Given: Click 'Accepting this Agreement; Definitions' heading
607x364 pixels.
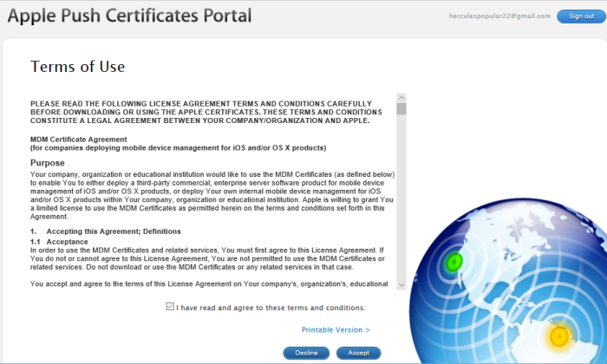Looking at the screenshot, I should (x=114, y=231).
